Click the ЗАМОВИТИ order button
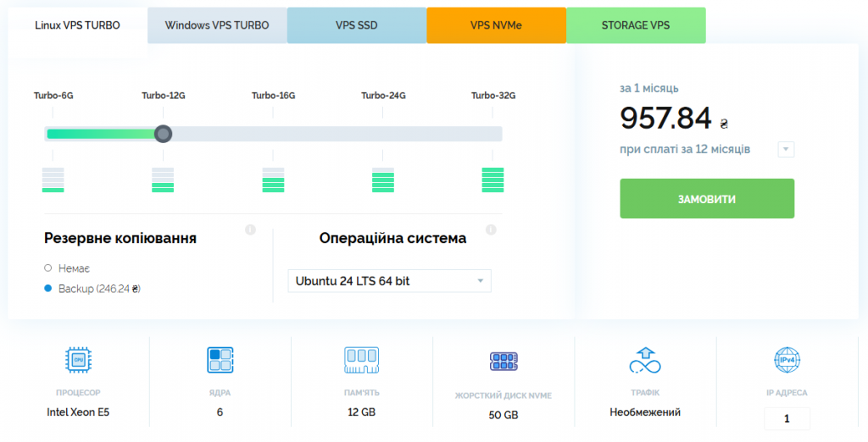The width and height of the screenshot is (868, 442). coord(707,199)
